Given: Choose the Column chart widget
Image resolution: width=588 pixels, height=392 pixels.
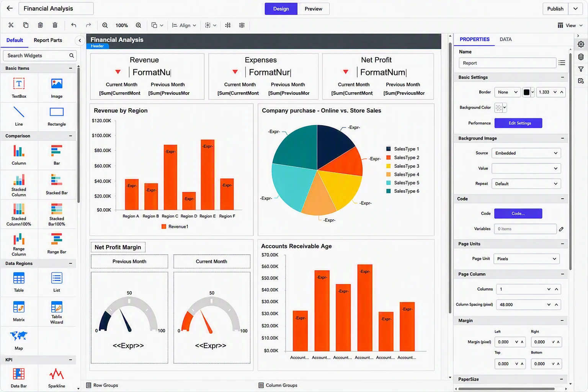Looking at the screenshot, I should click(19, 155).
